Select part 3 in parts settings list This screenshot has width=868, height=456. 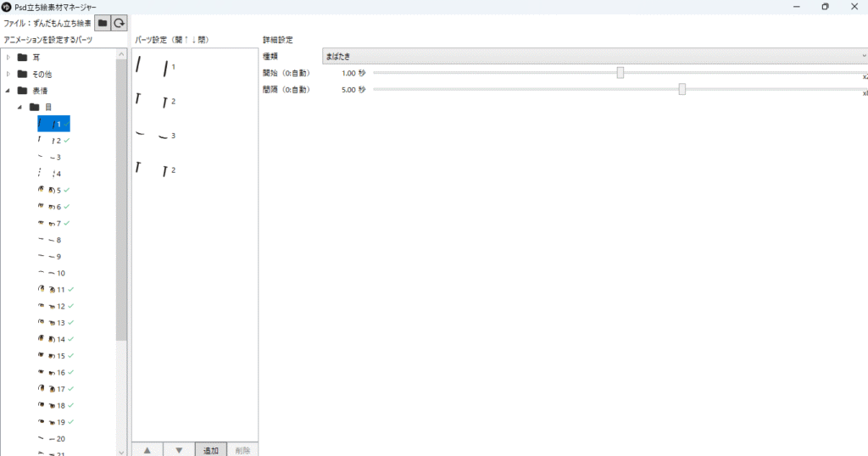pyautogui.click(x=157, y=136)
